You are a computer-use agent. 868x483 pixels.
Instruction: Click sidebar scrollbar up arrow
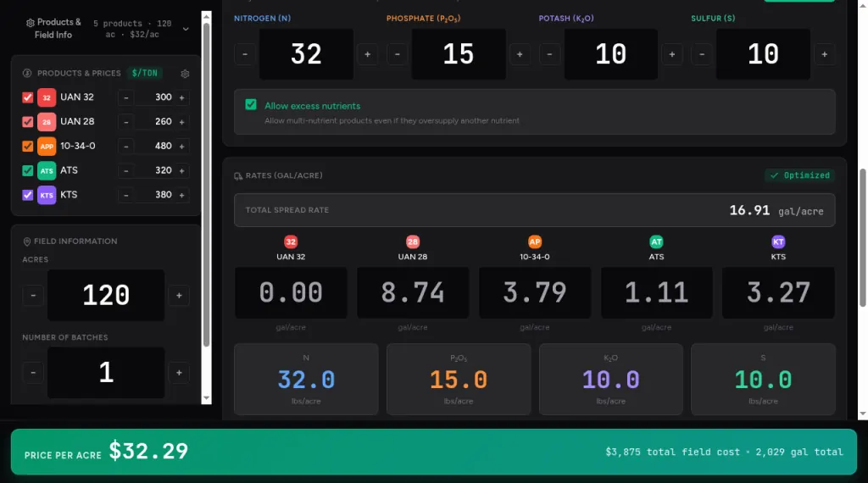(x=207, y=17)
